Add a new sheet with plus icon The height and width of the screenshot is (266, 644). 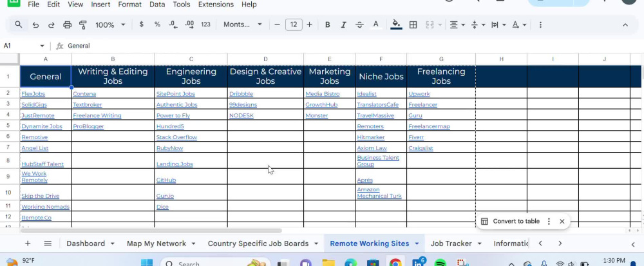coord(28,243)
